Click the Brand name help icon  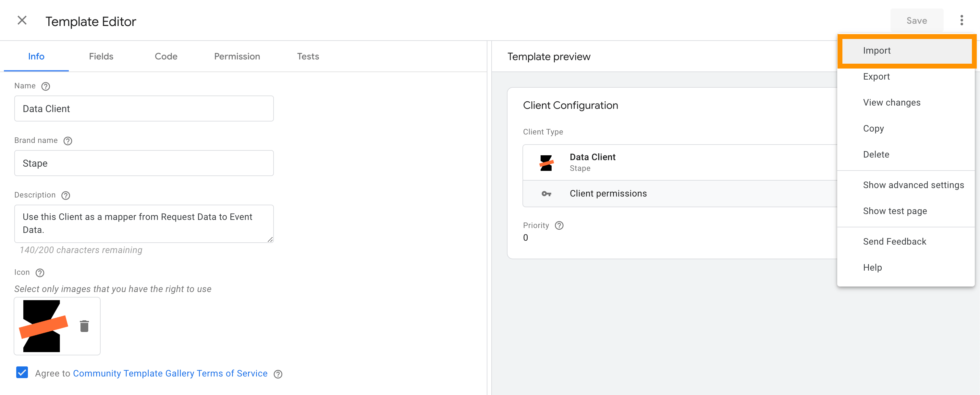point(68,141)
